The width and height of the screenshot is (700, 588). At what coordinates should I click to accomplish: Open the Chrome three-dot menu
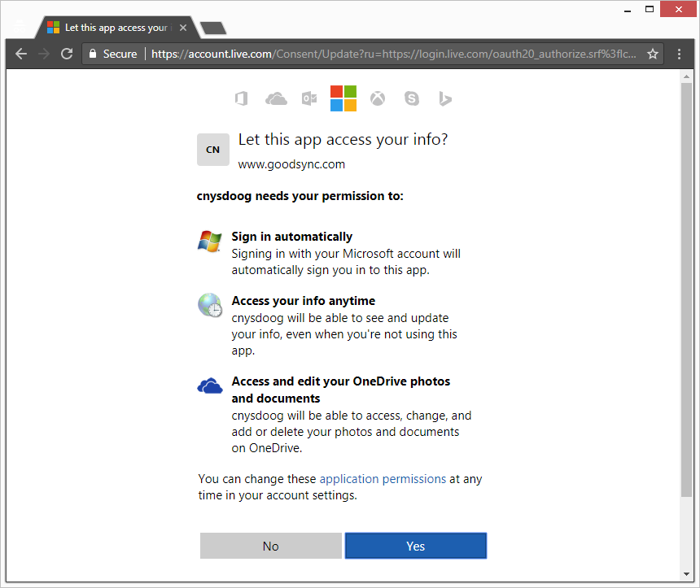pyautogui.click(x=679, y=54)
